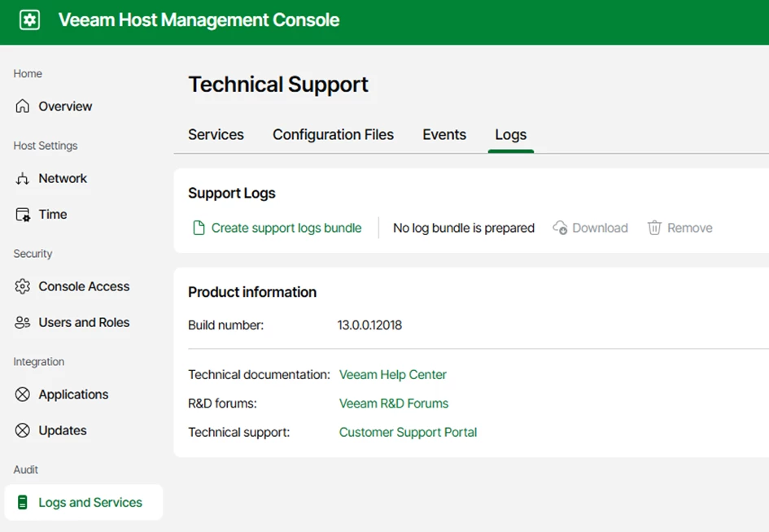769x532 pixels.
Task: Click the Users and Roles people icon
Action: pos(23,323)
